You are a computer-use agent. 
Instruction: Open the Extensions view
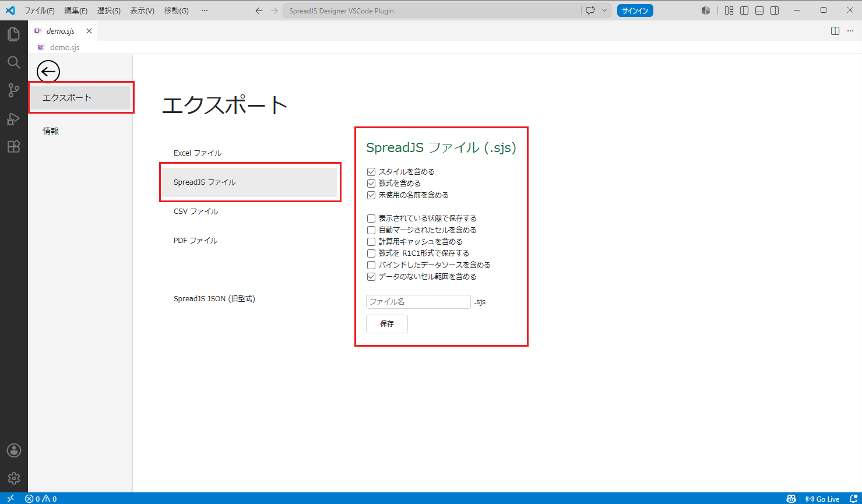point(13,147)
